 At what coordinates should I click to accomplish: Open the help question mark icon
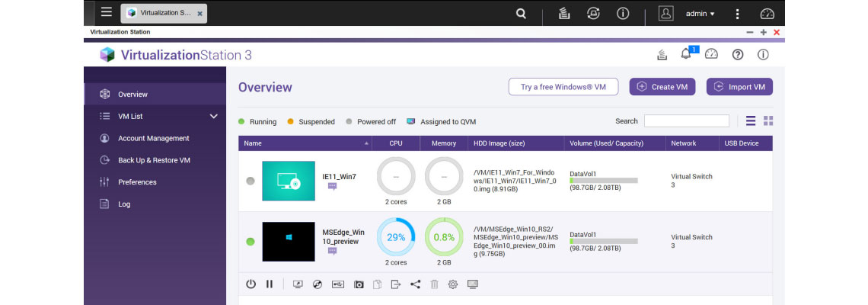pos(737,54)
